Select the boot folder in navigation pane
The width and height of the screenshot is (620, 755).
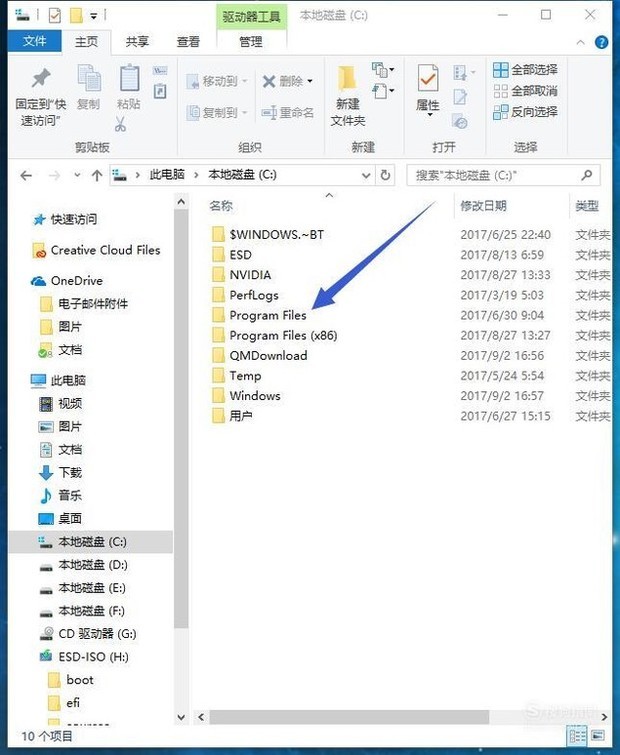[71, 680]
